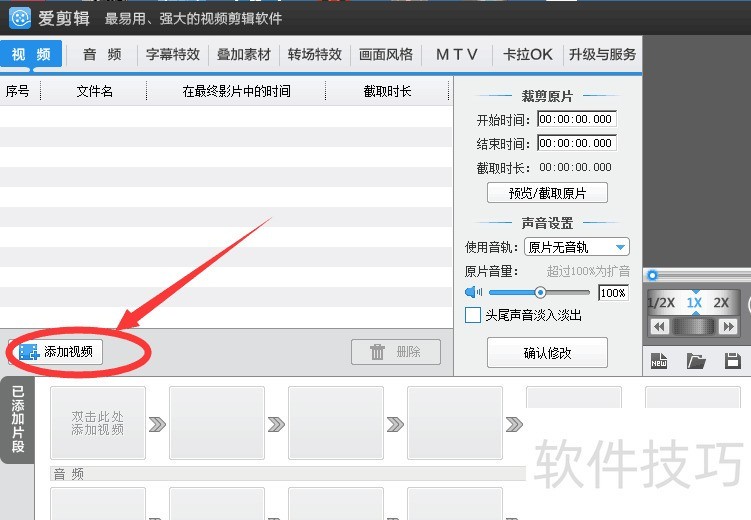The height and width of the screenshot is (520, 751).
Task: Click the 预览/截取原片 button
Action: [x=547, y=193]
